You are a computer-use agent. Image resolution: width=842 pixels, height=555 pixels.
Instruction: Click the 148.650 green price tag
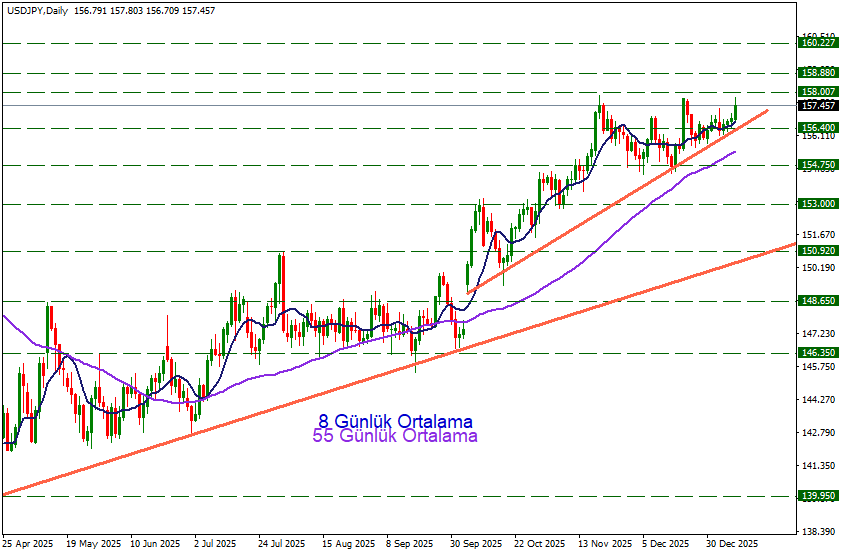tap(818, 300)
